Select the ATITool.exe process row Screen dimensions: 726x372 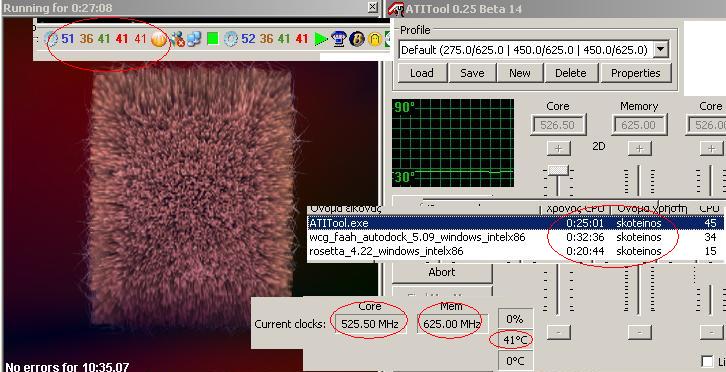point(515,223)
